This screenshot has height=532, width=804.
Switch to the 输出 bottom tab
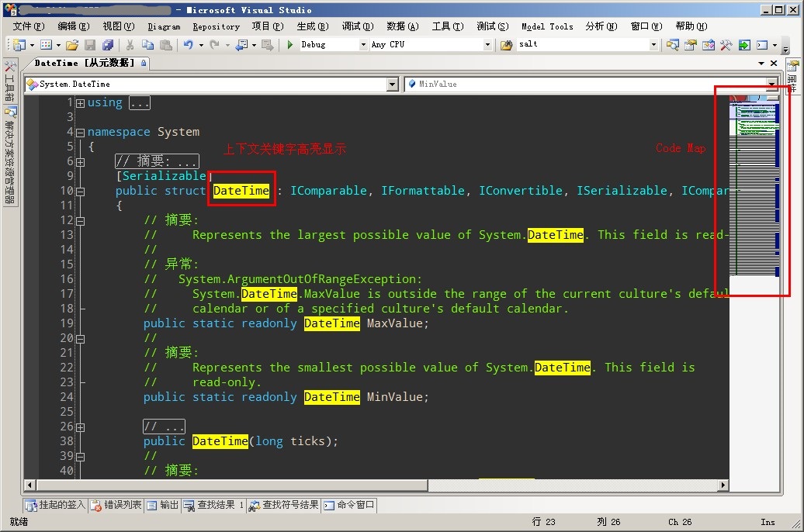click(162, 506)
